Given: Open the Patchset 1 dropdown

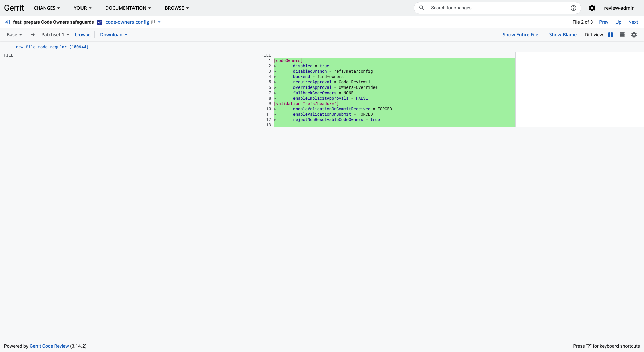Looking at the screenshot, I should tap(55, 35).
